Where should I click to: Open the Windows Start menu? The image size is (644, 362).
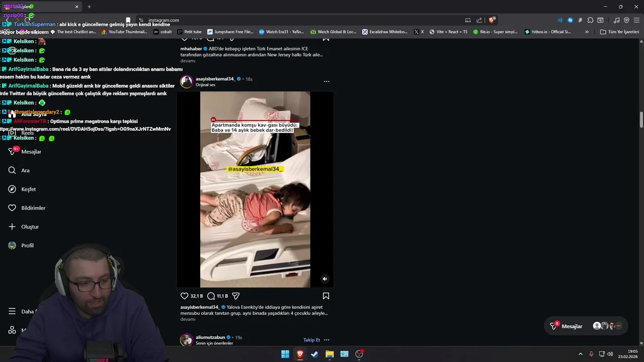click(x=285, y=354)
